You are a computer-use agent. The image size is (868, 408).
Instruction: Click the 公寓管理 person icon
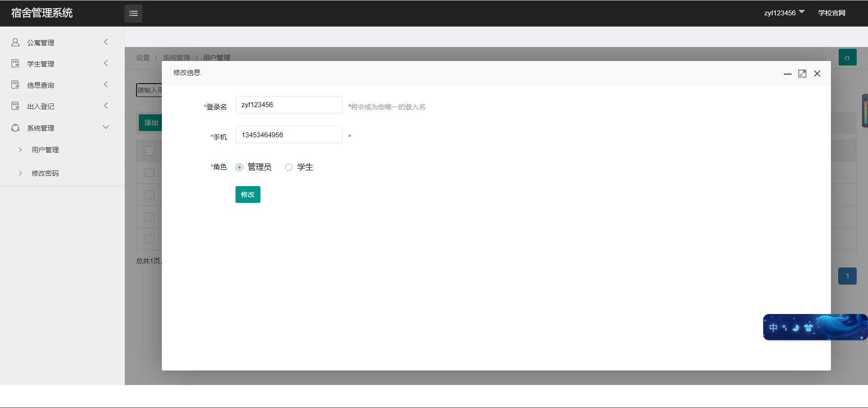(15, 42)
